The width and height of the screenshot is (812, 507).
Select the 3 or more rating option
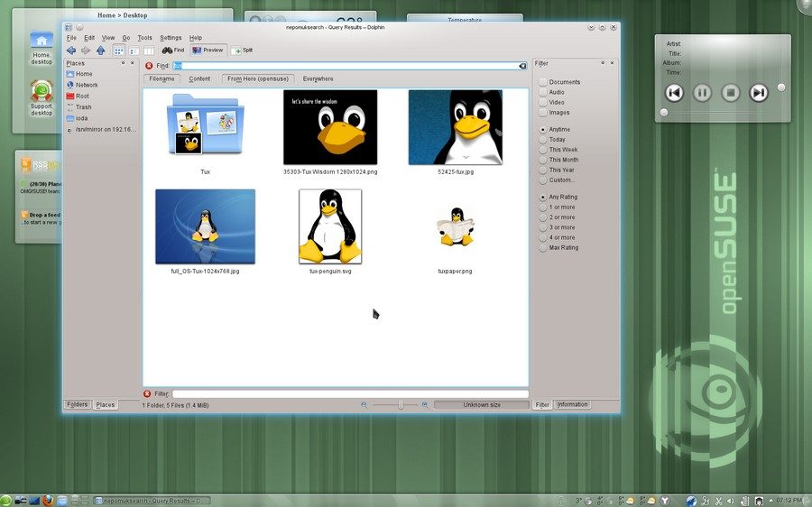(x=543, y=227)
